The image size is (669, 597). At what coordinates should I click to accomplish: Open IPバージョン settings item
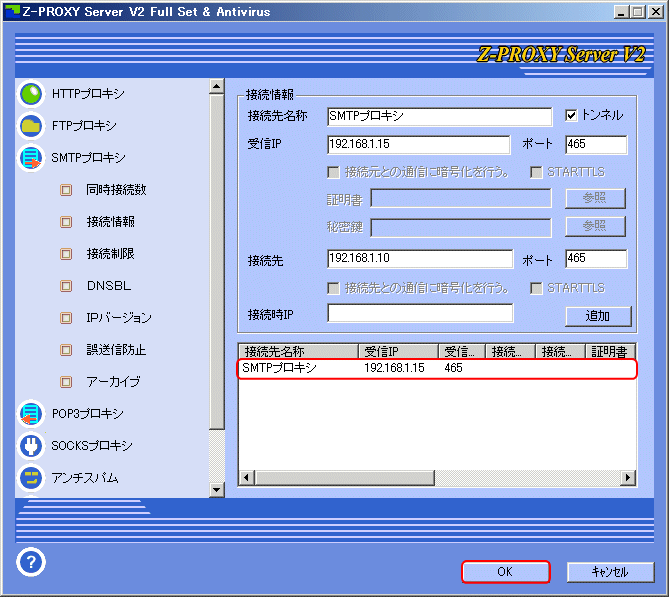[119, 317]
